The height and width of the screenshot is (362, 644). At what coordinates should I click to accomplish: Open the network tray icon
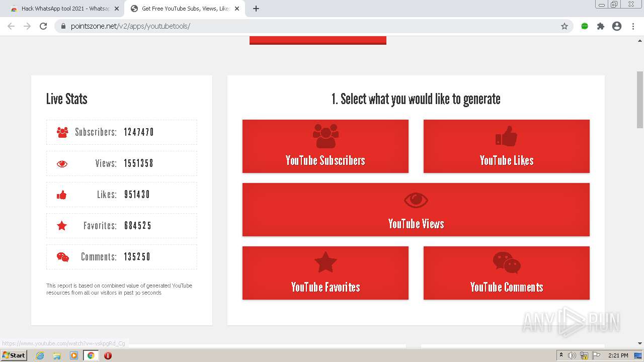584,355
